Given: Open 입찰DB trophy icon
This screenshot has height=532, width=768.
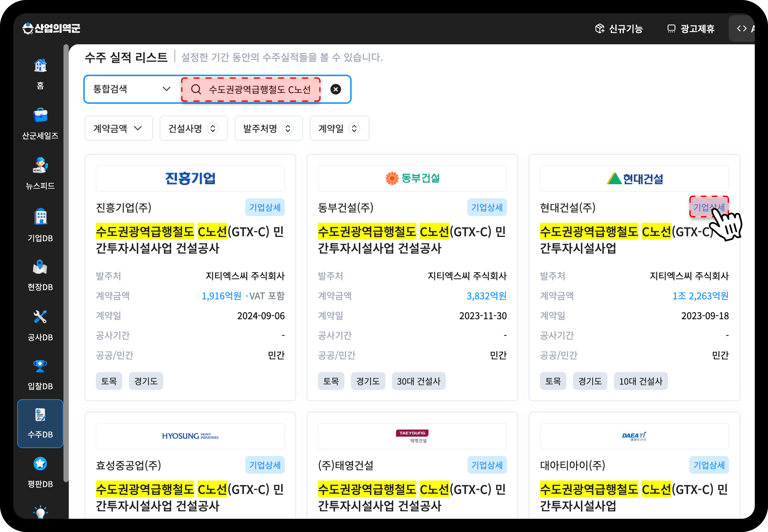Looking at the screenshot, I should click(40, 366).
